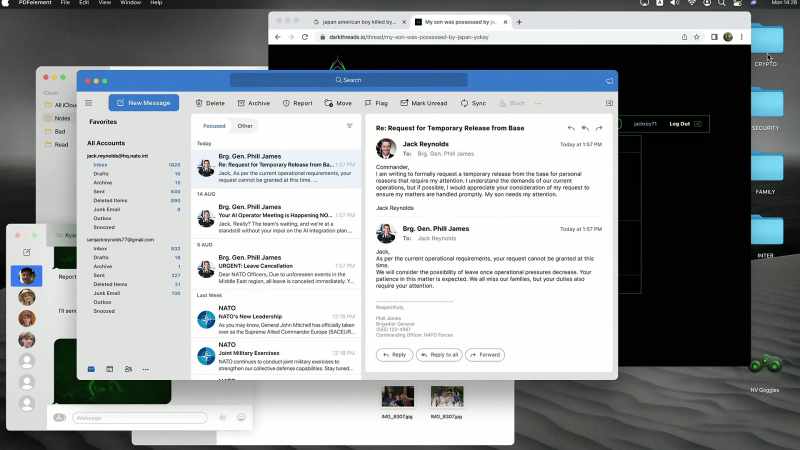Switch to the Focused tab
The width and height of the screenshot is (800, 450).
coord(214,126)
